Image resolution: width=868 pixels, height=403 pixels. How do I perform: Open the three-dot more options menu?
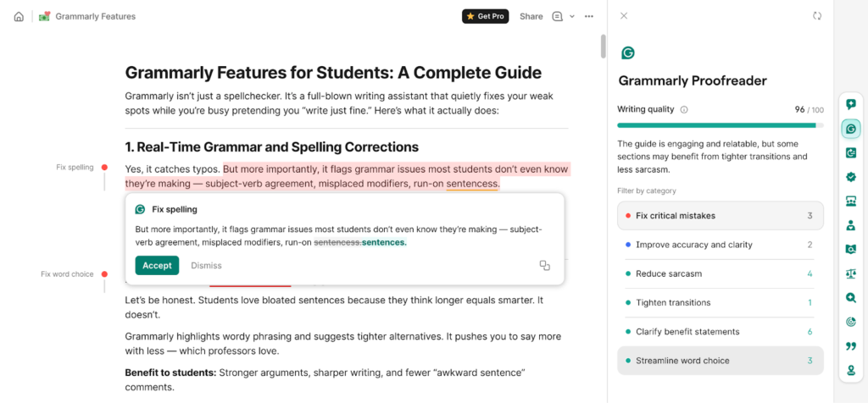coord(589,17)
